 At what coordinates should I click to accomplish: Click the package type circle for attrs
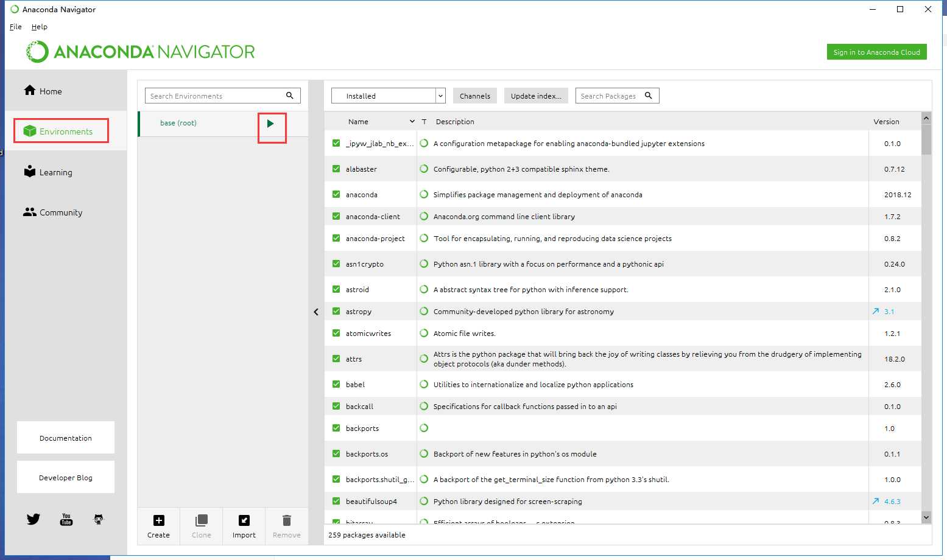424,359
